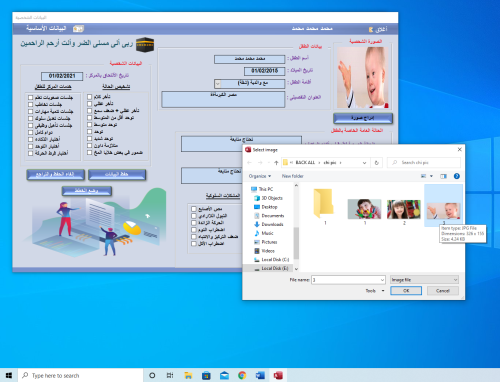The image size is (500, 382).
Task: Click the change view icon in file dialog
Action: (423, 176)
